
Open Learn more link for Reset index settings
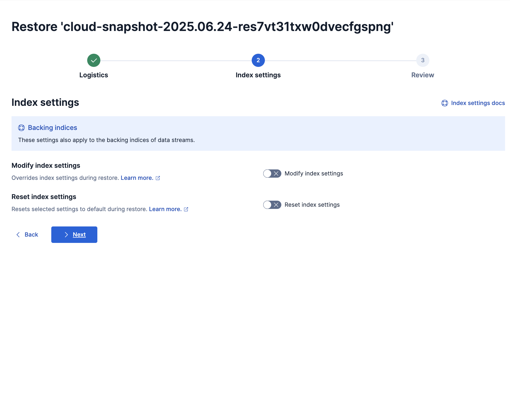[165, 209]
